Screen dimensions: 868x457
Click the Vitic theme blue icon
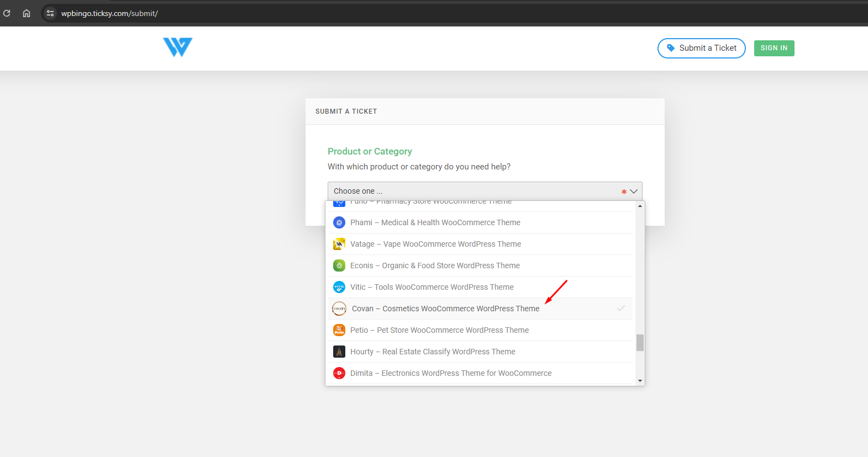(339, 287)
